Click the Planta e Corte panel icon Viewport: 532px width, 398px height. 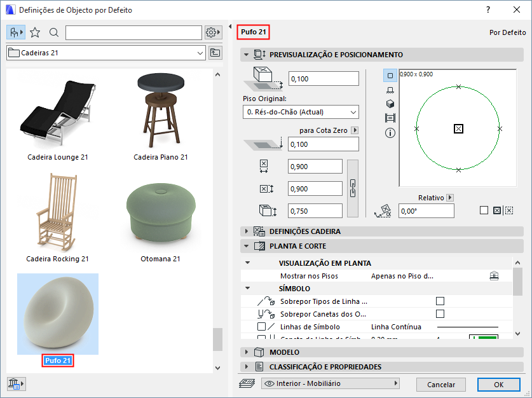pyautogui.click(x=259, y=246)
